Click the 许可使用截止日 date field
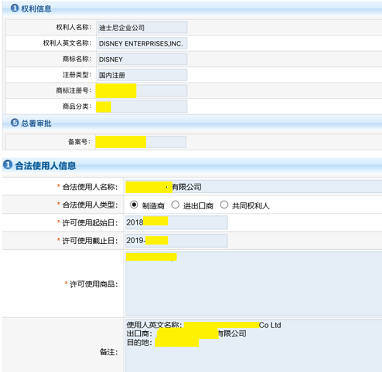Screen dimensions: 382x372 (x=176, y=240)
